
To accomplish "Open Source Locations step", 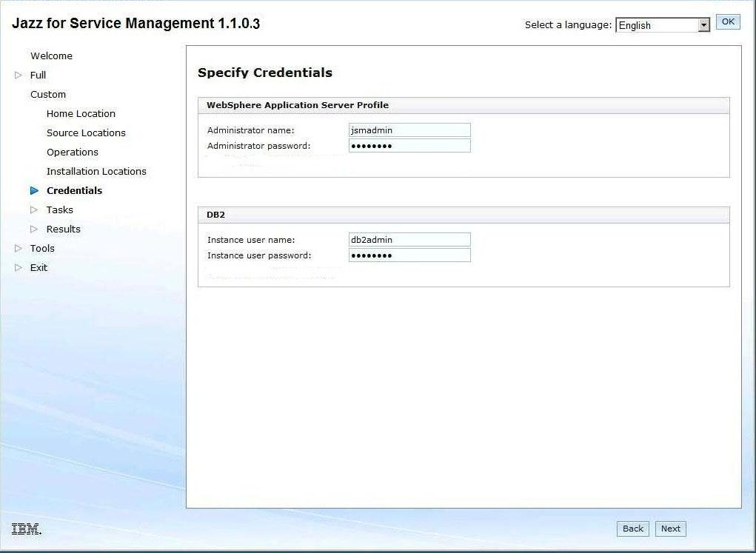I will point(86,133).
